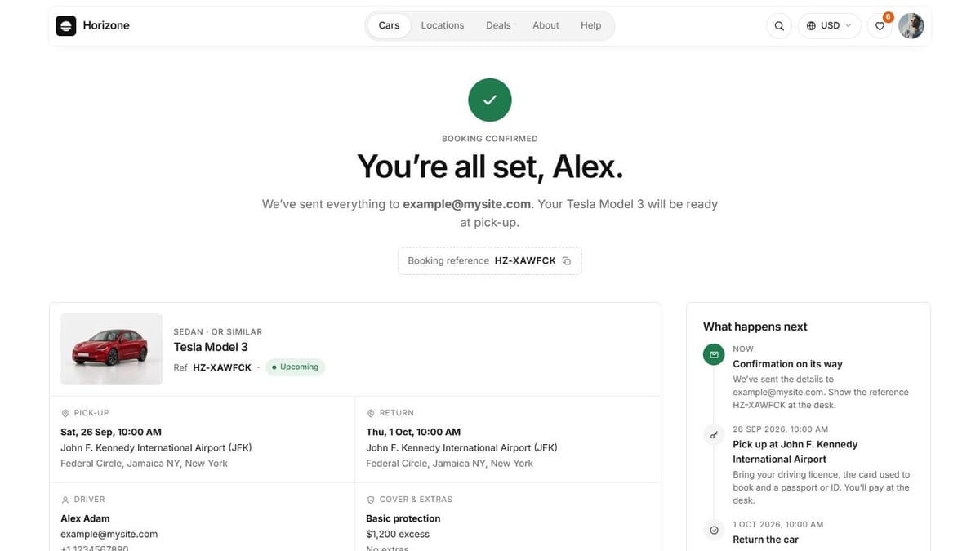This screenshot has height=551, width=980.
Task: Click the key pick-up step icon
Action: 714,435
